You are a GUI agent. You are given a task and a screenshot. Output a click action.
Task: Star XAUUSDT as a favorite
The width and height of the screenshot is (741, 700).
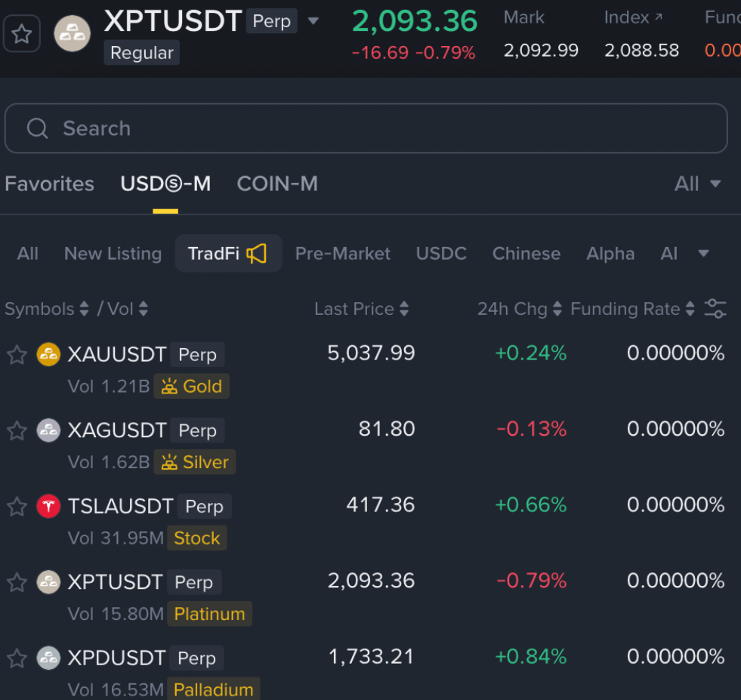point(17,355)
